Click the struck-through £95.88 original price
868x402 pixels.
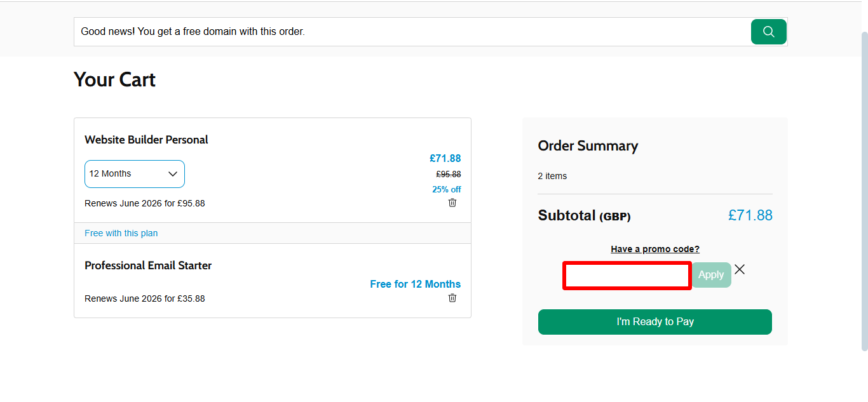pyautogui.click(x=448, y=174)
